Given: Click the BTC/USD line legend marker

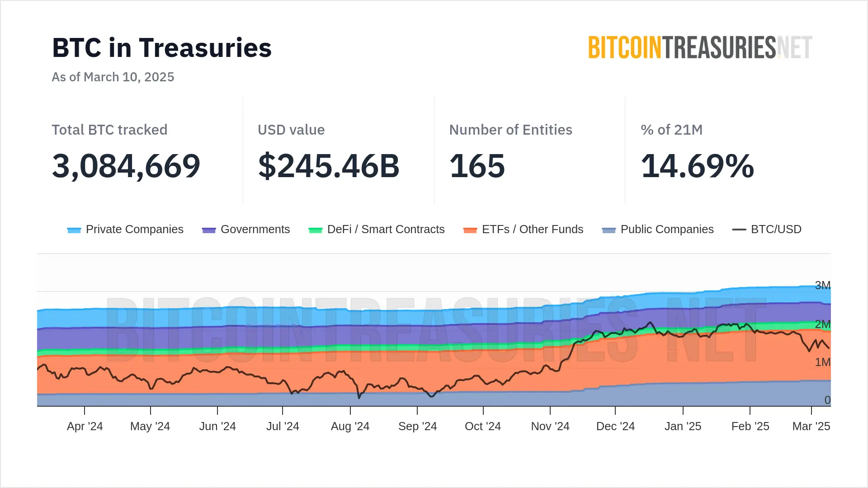Looking at the screenshot, I should [x=739, y=230].
